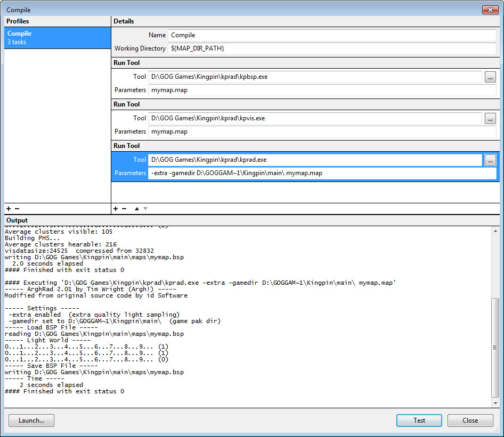Edit the kpvis.exe Parameters field
The image size is (504, 437).
click(x=322, y=131)
